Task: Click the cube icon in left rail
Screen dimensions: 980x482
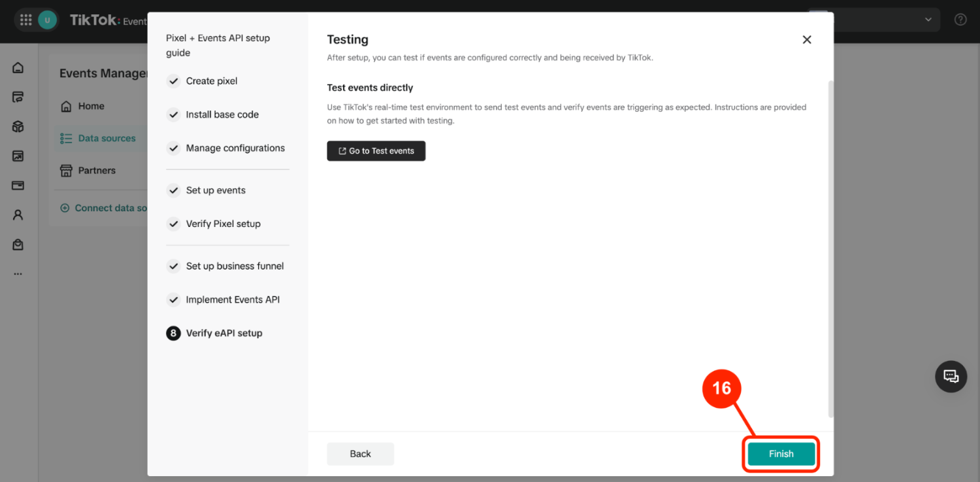Action: point(18,127)
